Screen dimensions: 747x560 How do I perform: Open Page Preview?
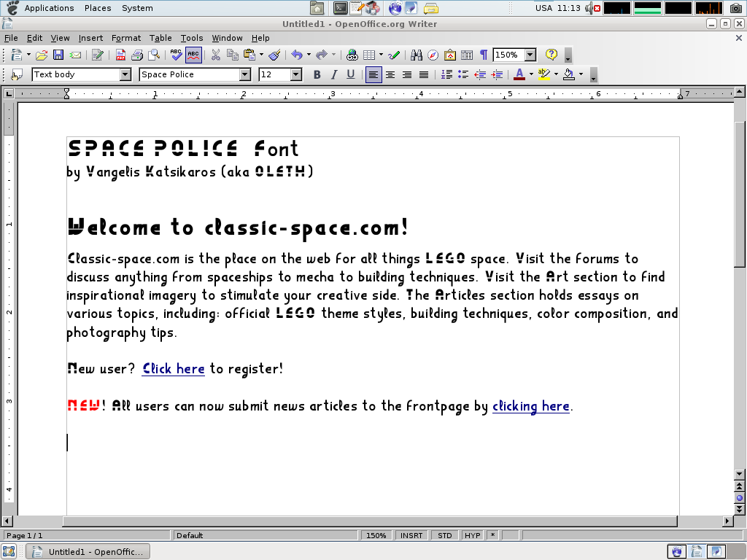click(154, 55)
